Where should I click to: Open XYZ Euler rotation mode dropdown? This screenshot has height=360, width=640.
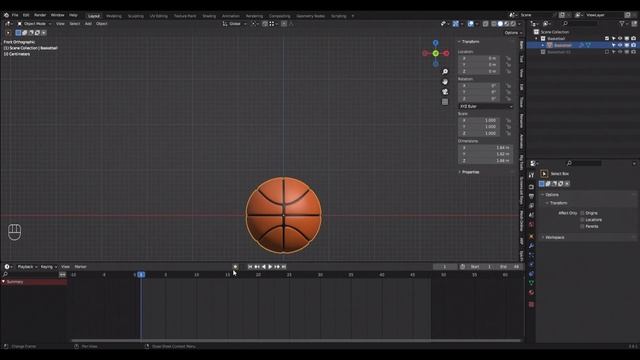[x=486, y=107]
